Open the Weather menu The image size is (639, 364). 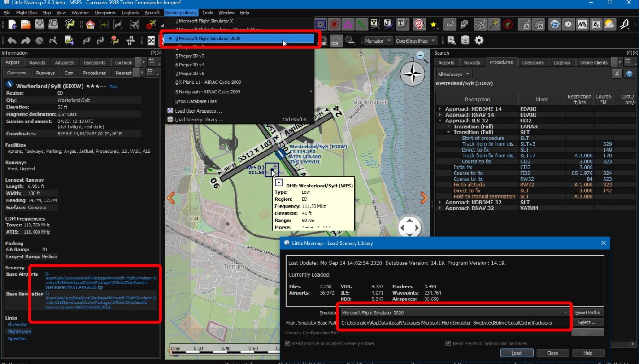(x=80, y=13)
